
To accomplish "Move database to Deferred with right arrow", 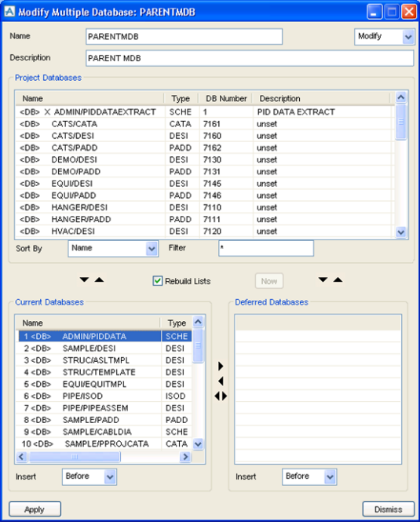I will (221, 367).
